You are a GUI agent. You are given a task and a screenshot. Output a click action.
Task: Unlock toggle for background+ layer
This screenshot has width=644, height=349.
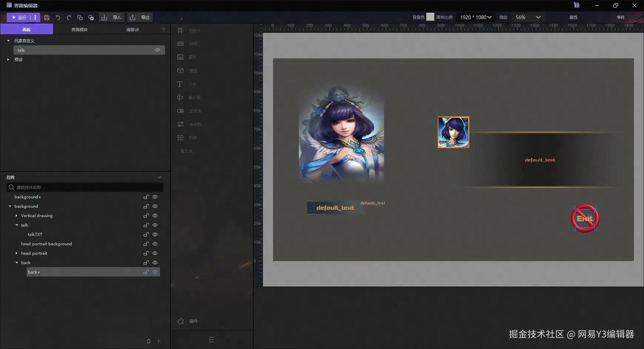tap(146, 197)
